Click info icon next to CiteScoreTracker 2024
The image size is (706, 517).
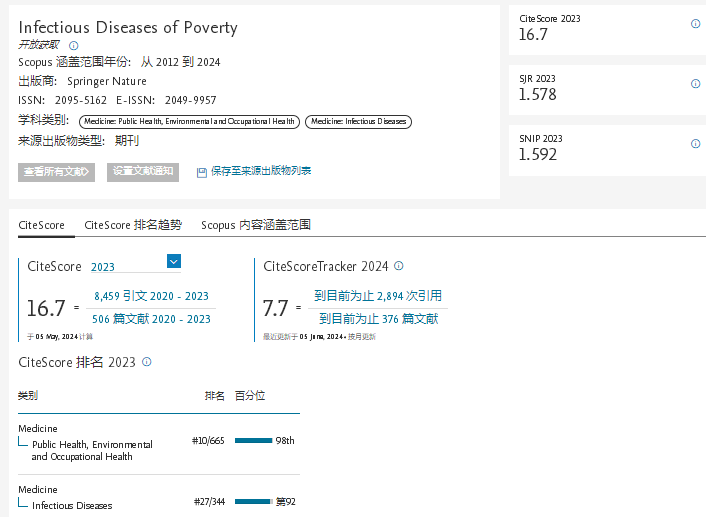(398, 266)
